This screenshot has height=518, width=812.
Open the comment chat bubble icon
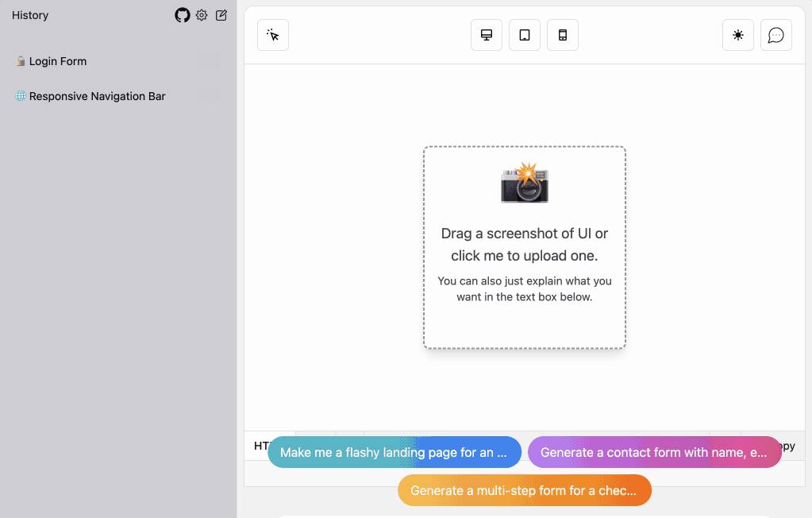click(775, 35)
